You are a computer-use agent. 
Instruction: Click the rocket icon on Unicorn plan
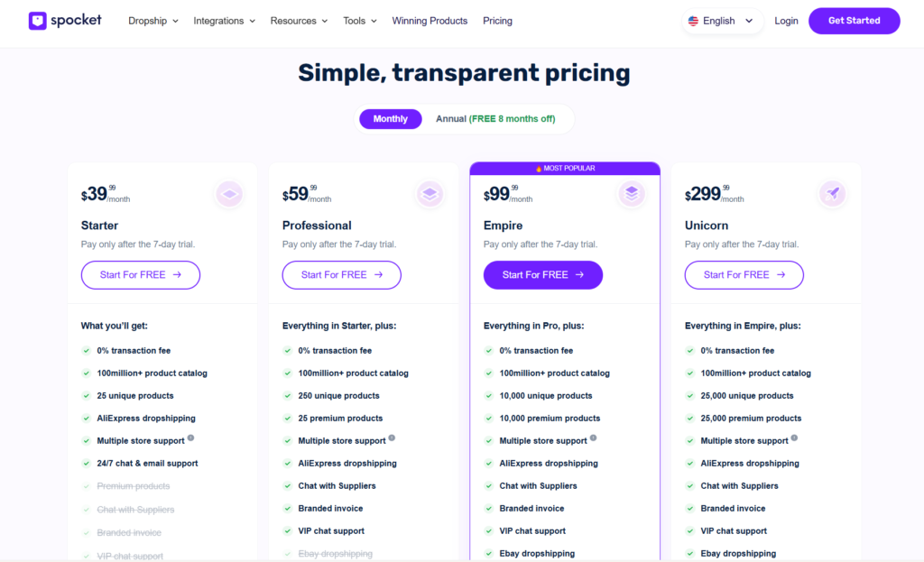(x=832, y=194)
